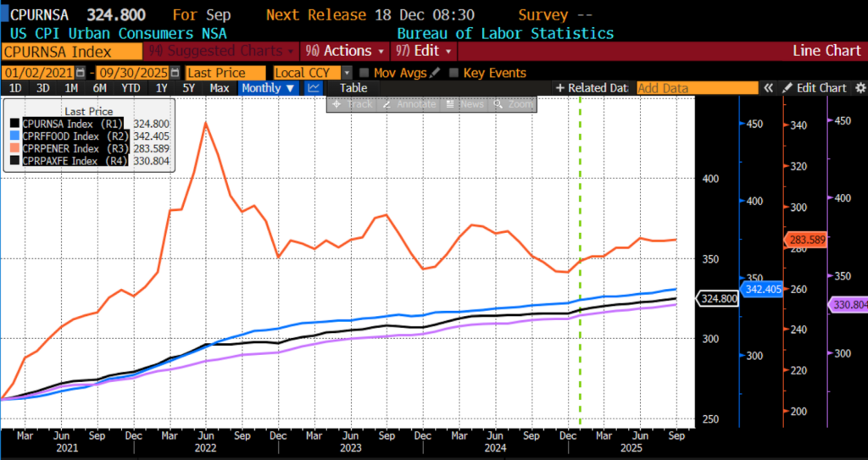Image resolution: width=868 pixels, height=460 pixels.
Task: Activate the Track crosshair tool
Action: tap(353, 104)
